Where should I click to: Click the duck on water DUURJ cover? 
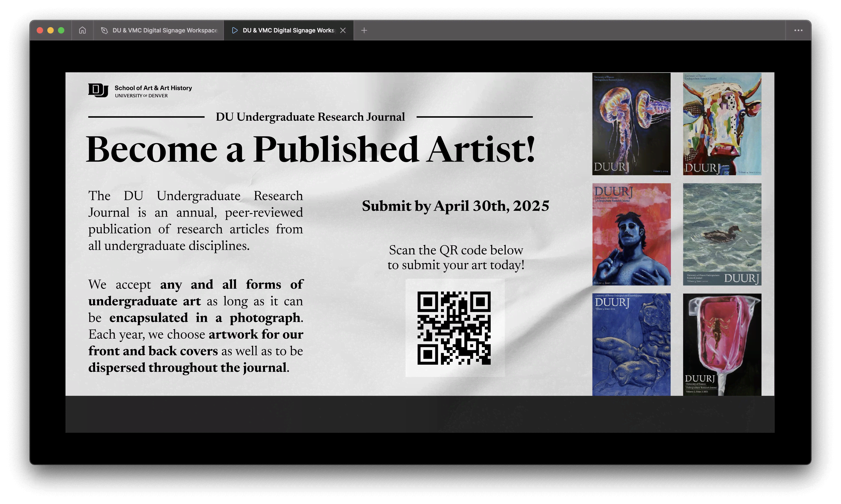pyautogui.click(x=722, y=234)
